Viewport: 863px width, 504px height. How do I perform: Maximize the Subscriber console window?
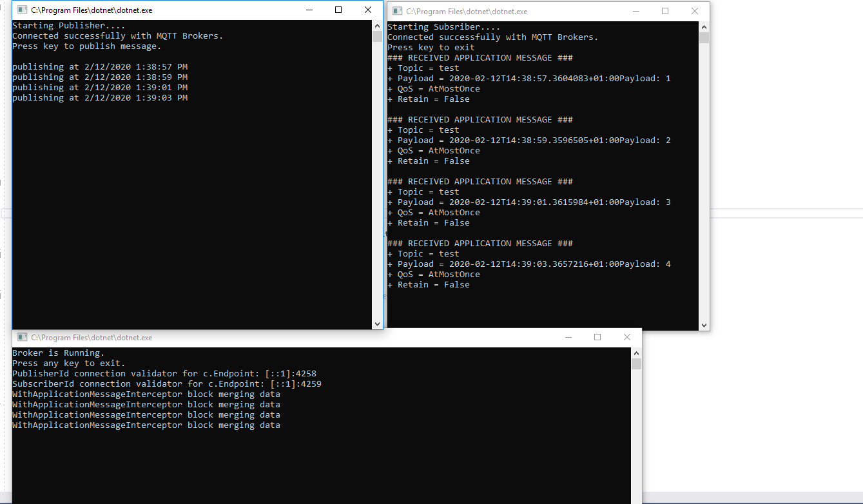click(x=665, y=12)
